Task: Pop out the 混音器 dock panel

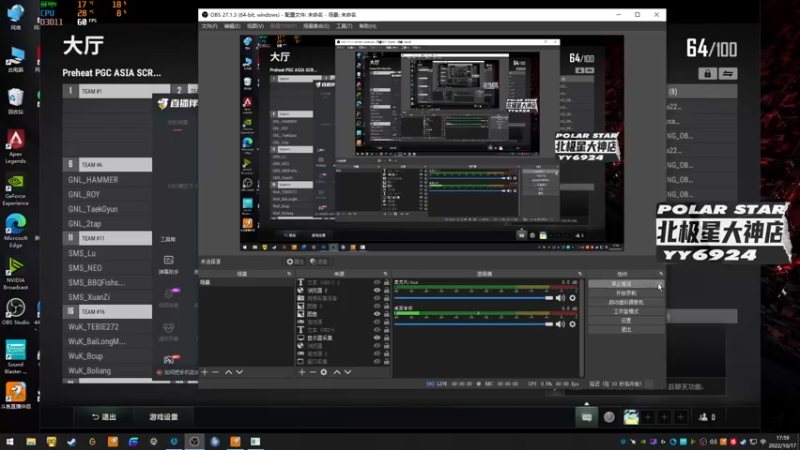Action: (580, 274)
